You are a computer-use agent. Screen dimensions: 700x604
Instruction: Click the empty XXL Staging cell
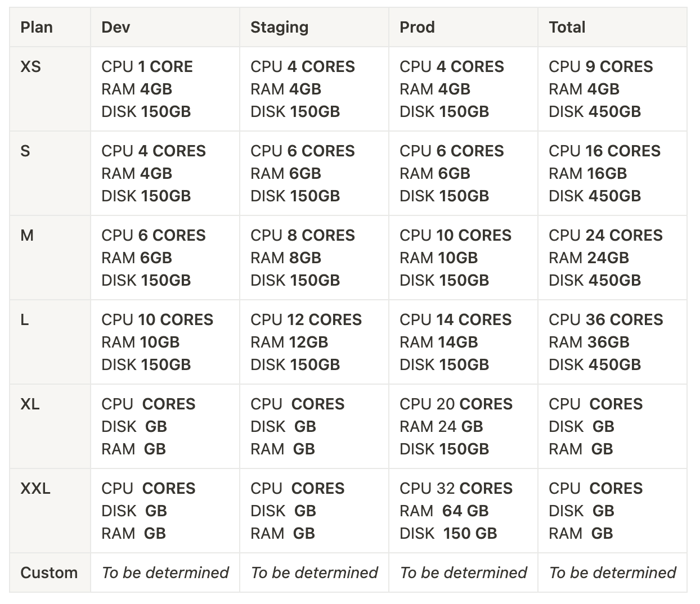click(x=315, y=511)
